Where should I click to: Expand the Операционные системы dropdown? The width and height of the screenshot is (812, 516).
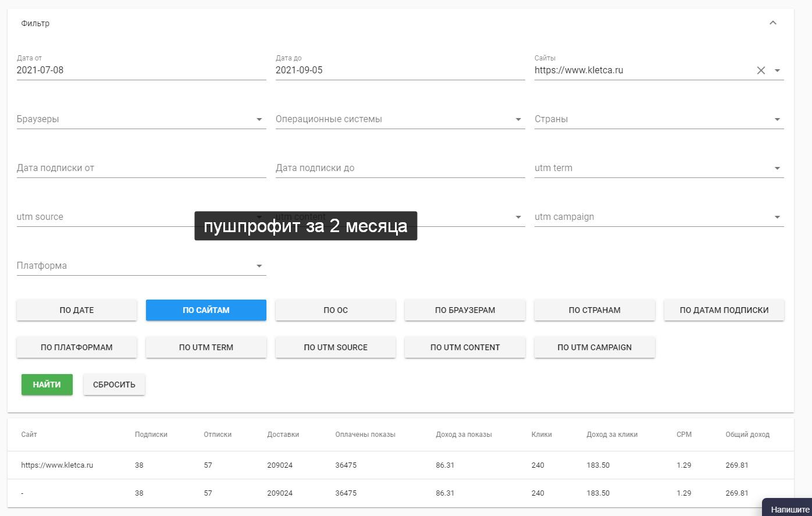click(400, 119)
